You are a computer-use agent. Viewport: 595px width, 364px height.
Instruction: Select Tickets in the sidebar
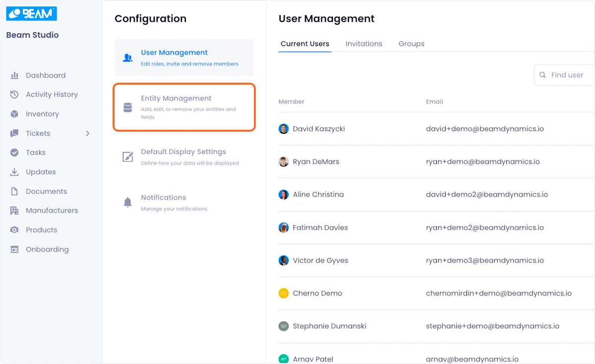[x=38, y=133]
